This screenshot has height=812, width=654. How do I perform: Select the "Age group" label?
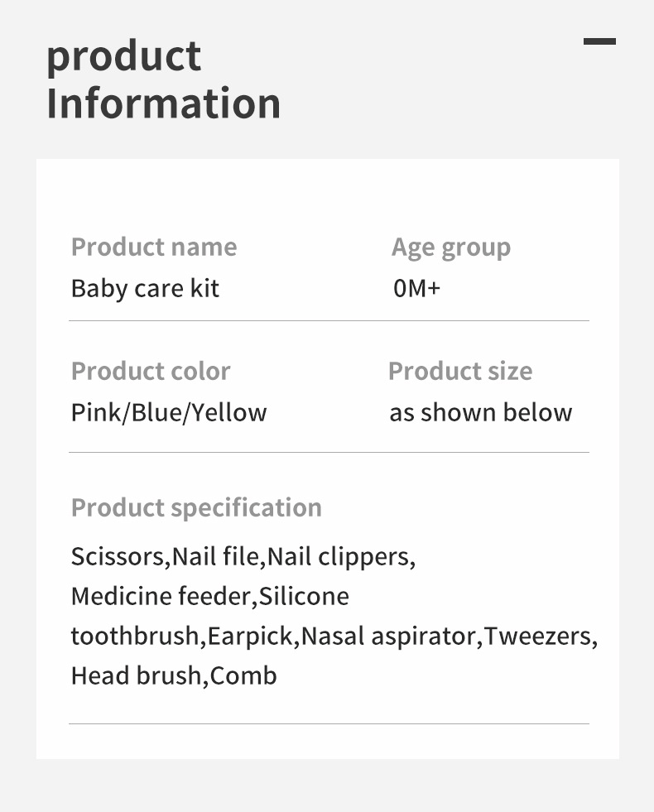450,247
